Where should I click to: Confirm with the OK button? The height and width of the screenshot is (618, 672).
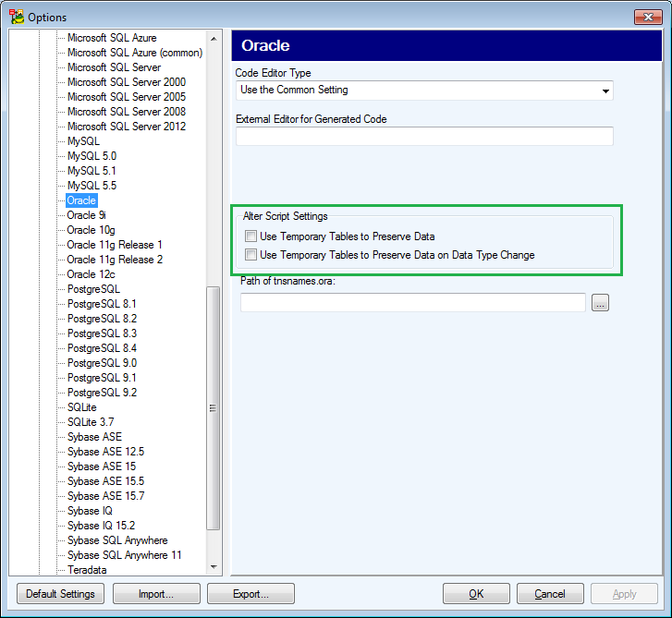pos(476,594)
